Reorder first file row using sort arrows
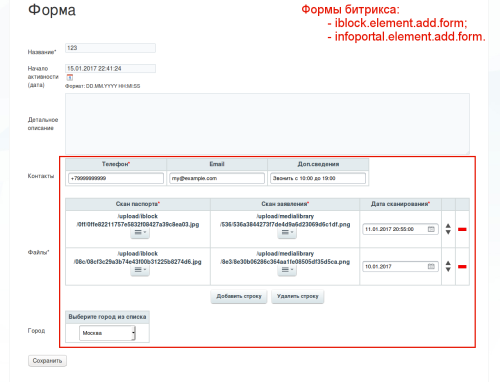The height and width of the screenshot is (382, 500). 448,229
